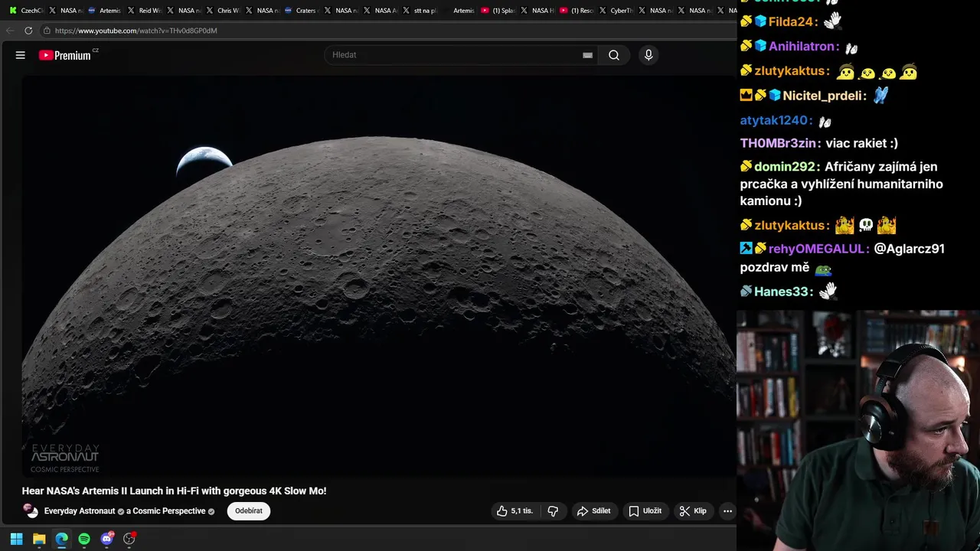Click the search magnifier button

614,55
